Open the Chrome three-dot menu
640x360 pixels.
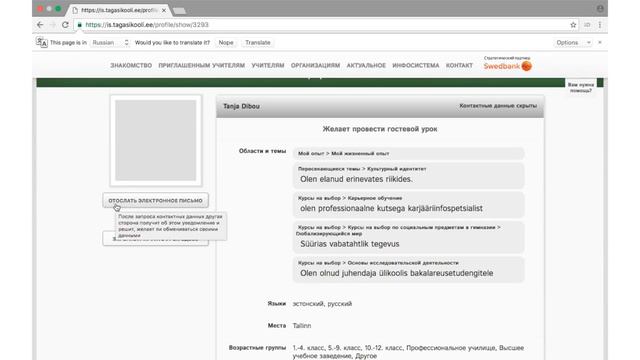pos(600,25)
